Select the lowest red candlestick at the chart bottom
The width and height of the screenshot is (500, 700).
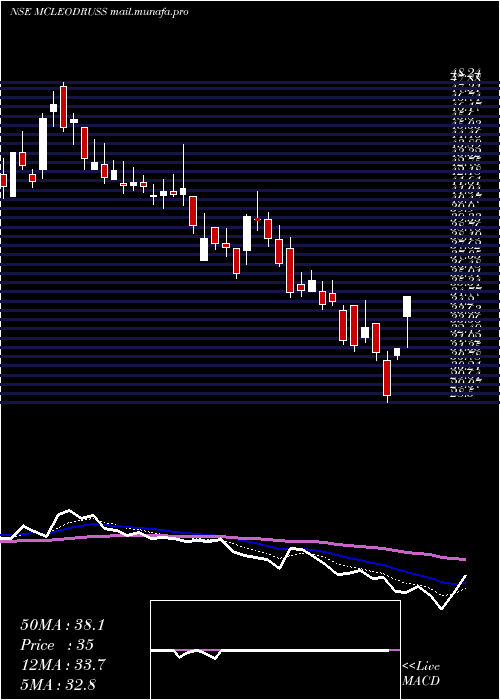(x=387, y=378)
